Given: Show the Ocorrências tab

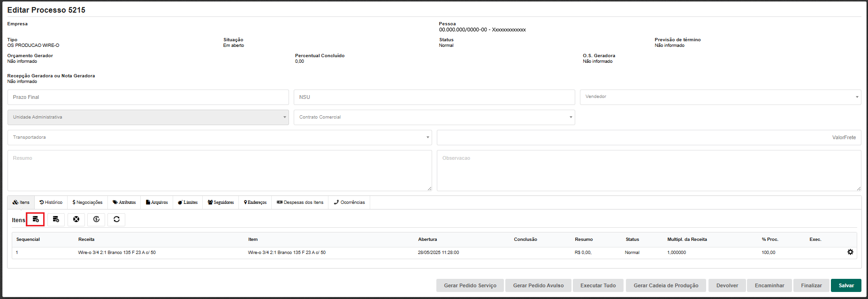Looking at the screenshot, I should (x=349, y=202).
